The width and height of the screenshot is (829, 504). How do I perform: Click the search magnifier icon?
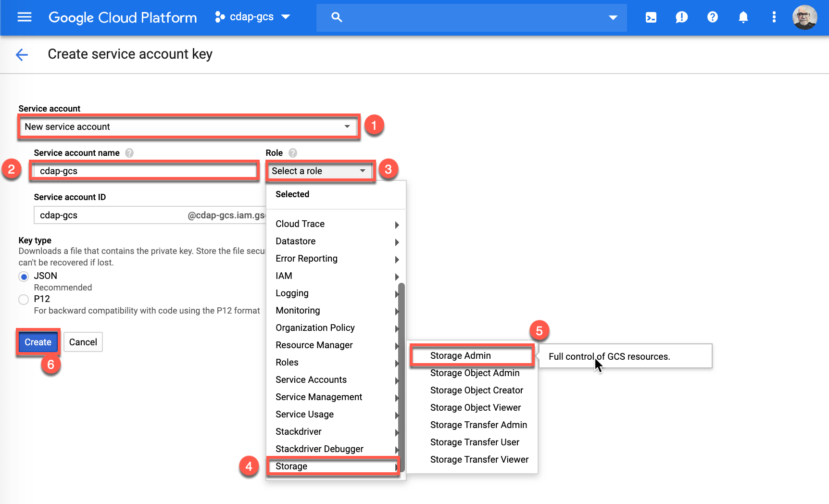337,17
